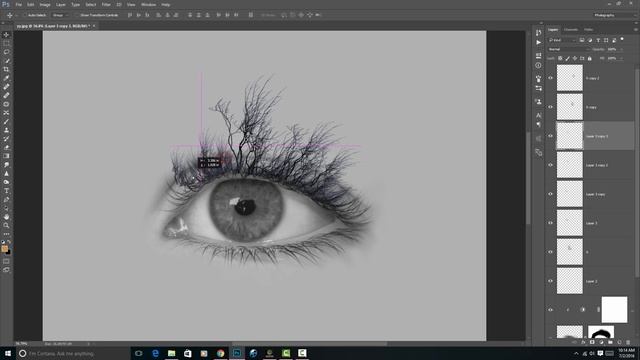Click lock transparent pixels button

tap(560, 58)
